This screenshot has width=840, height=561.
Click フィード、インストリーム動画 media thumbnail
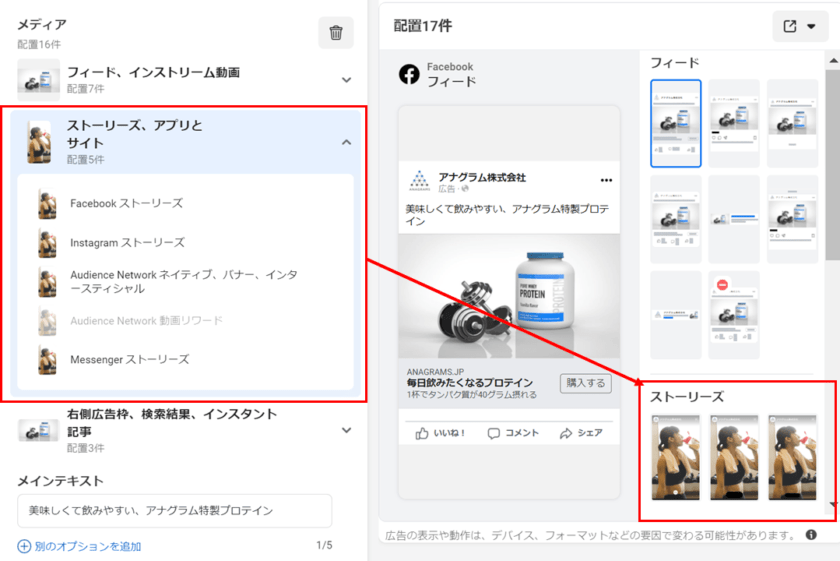[39, 80]
